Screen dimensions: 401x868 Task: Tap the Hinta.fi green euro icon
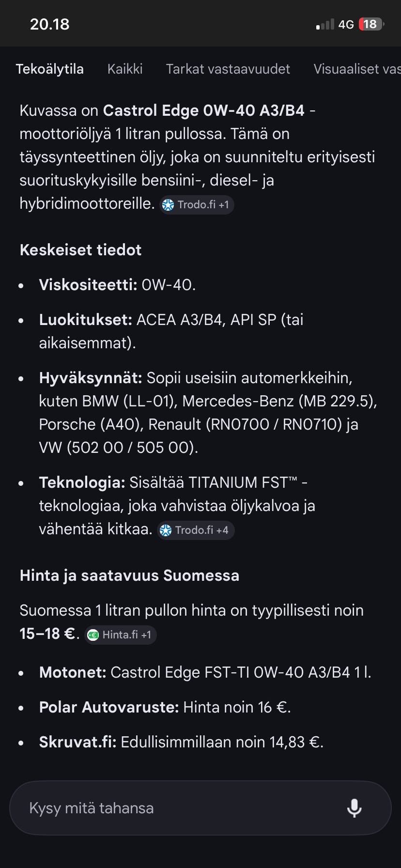point(93,635)
